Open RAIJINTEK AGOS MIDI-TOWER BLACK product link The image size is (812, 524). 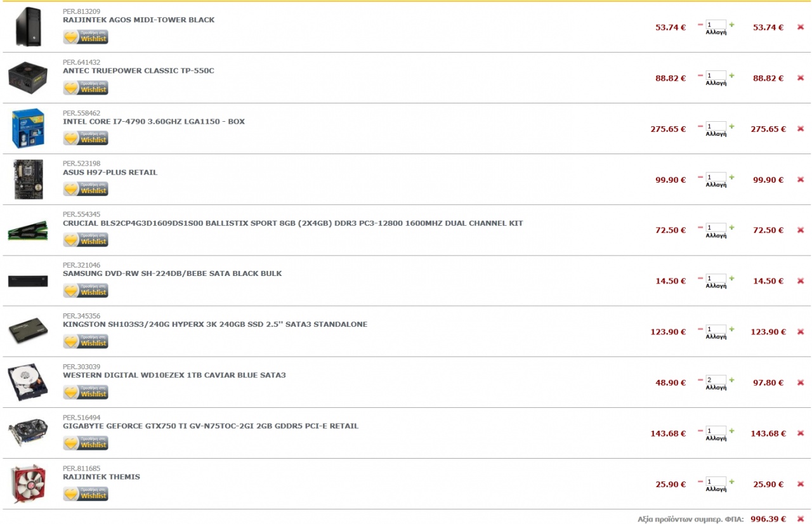tap(139, 20)
